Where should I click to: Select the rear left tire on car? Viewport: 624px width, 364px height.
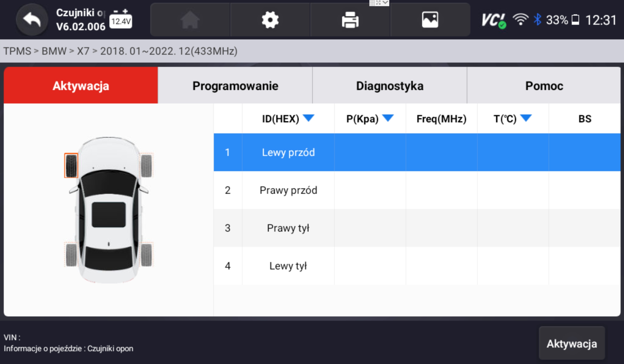pyautogui.click(x=71, y=255)
